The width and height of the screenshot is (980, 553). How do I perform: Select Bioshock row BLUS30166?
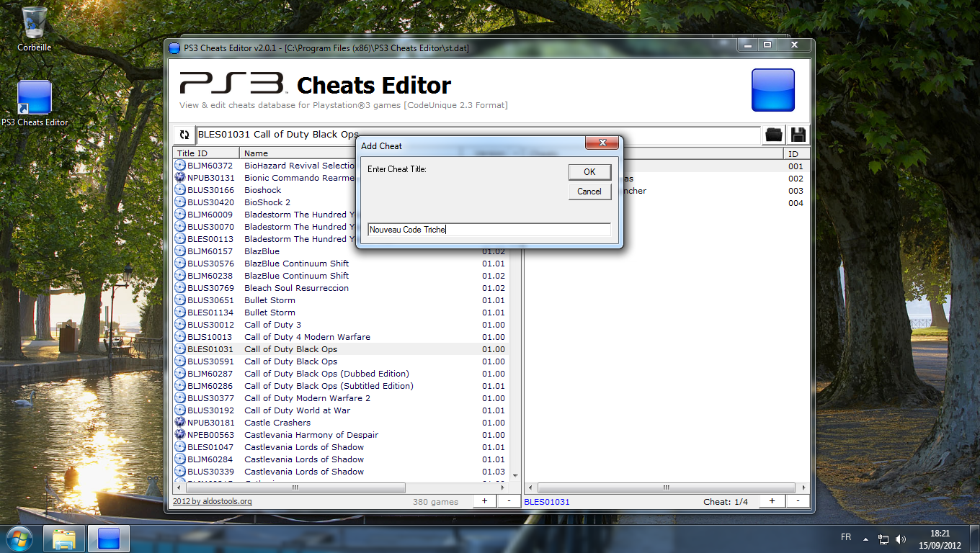pyautogui.click(x=341, y=190)
